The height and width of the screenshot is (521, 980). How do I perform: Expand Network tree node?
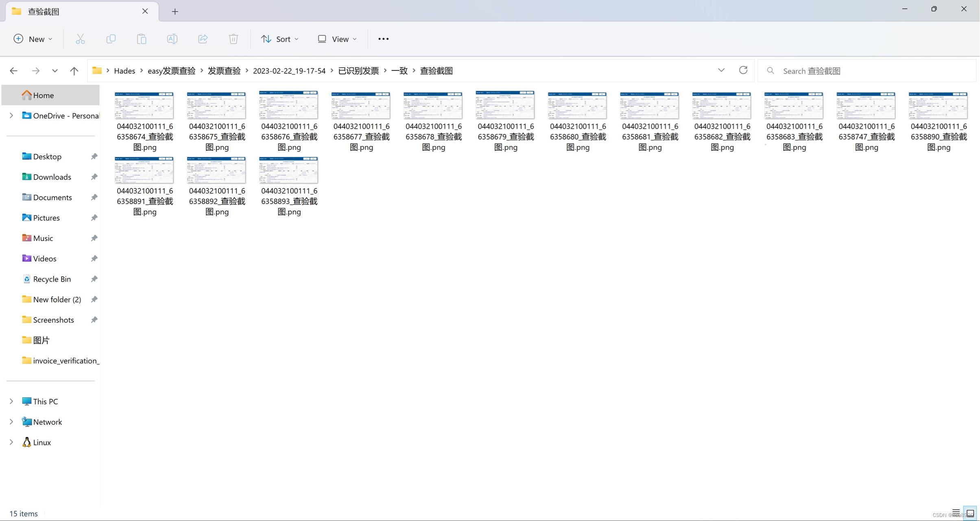click(x=11, y=422)
